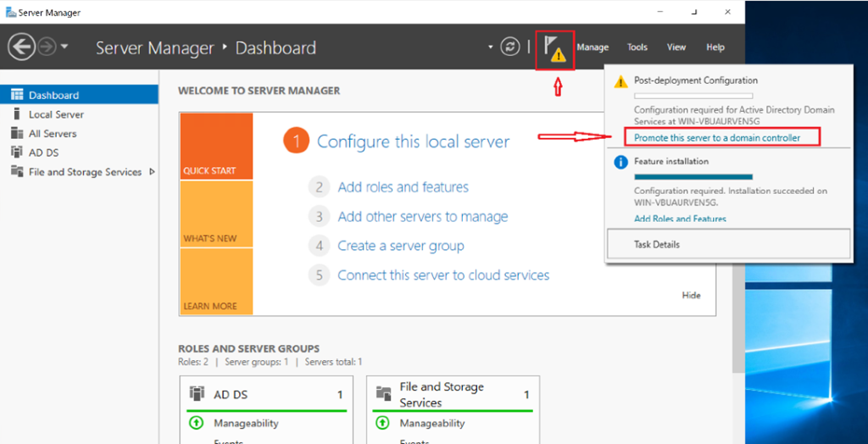This screenshot has height=444, width=868.
Task: Click Manageability in the AD DS tile
Action: pyautogui.click(x=246, y=424)
